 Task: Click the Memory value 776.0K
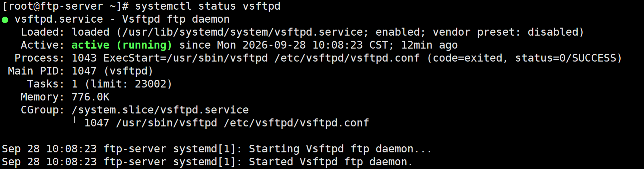[x=90, y=97]
